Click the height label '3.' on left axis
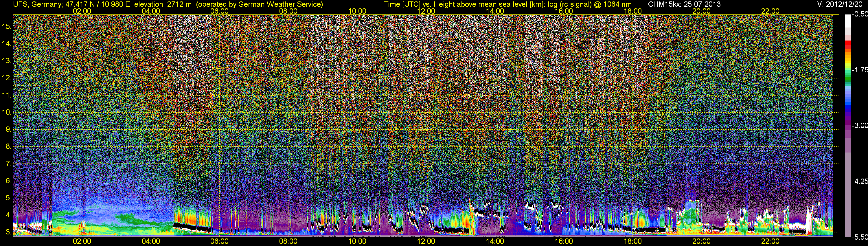The width and height of the screenshot is (868, 246). tap(9, 232)
